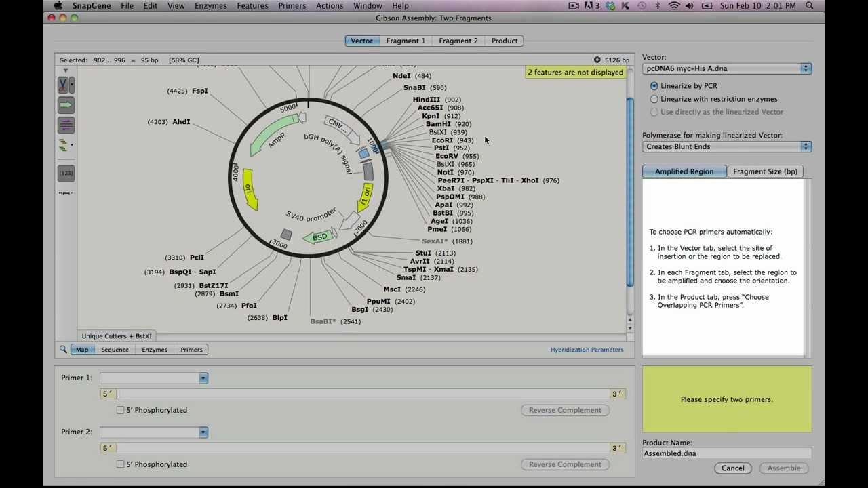
Task: Open Spotlight search in the menu bar
Action: click(810, 6)
